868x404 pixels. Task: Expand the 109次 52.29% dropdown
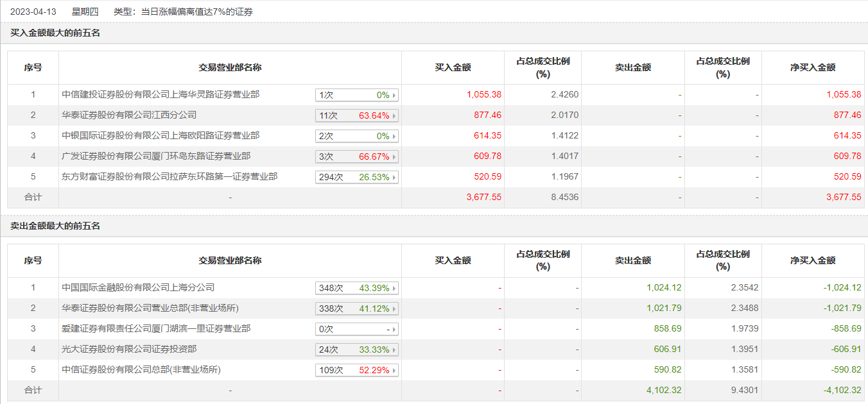click(357, 370)
